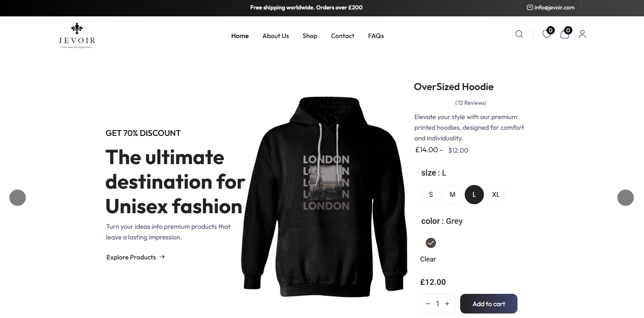Open the user account icon
This screenshot has height=318, width=644.
click(582, 34)
